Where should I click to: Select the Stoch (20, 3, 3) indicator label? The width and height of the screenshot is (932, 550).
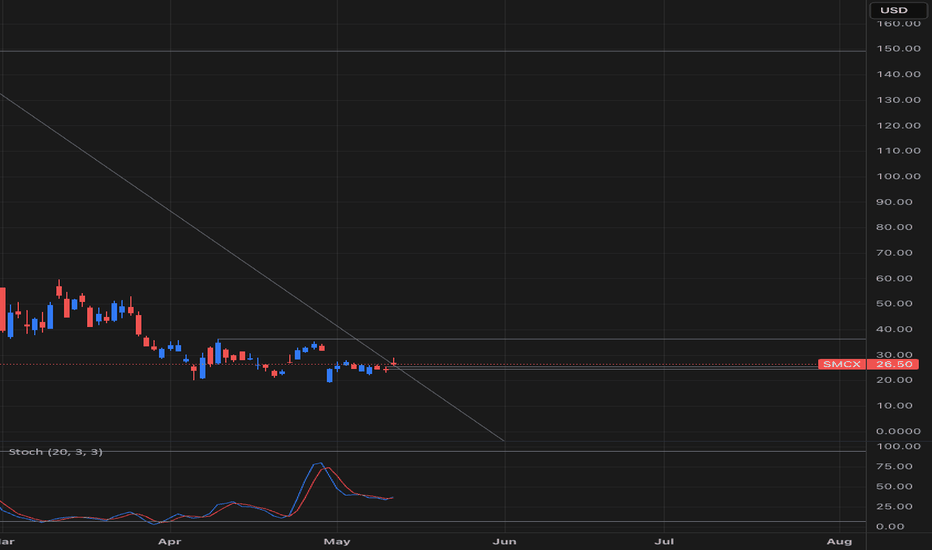(x=55, y=452)
